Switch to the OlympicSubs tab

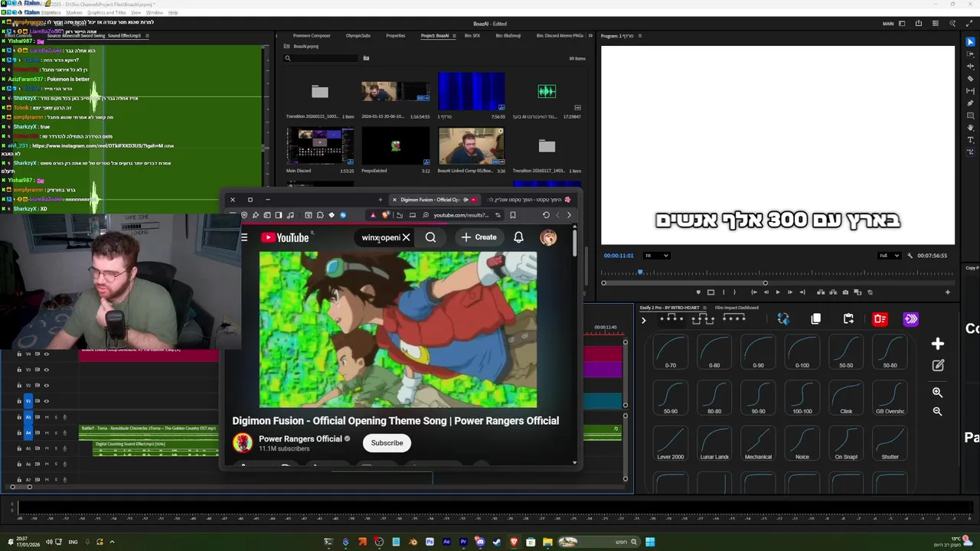point(358,36)
